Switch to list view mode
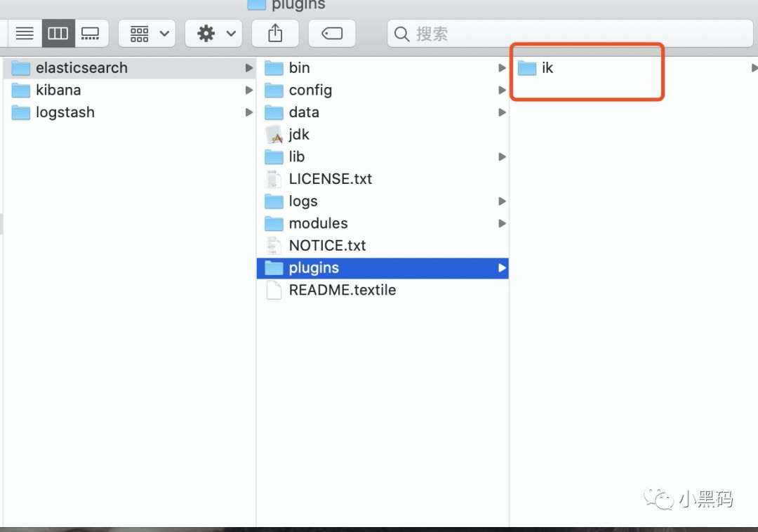This screenshot has width=758, height=532. [x=25, y=34]
